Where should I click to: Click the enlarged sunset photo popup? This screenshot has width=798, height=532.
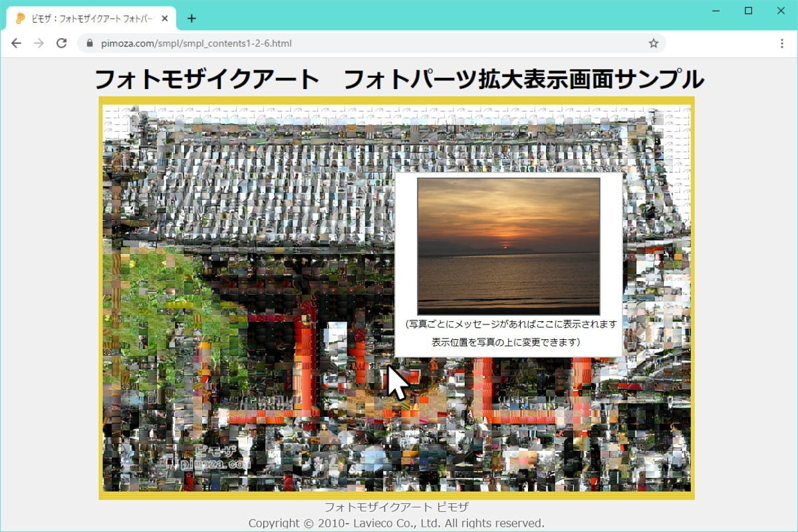click(509, 246)
